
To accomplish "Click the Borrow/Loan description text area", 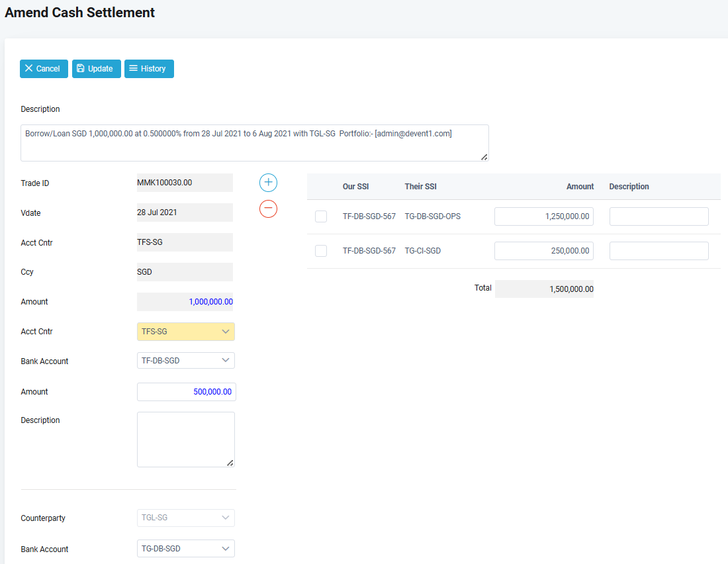I will tap(254, 143).
